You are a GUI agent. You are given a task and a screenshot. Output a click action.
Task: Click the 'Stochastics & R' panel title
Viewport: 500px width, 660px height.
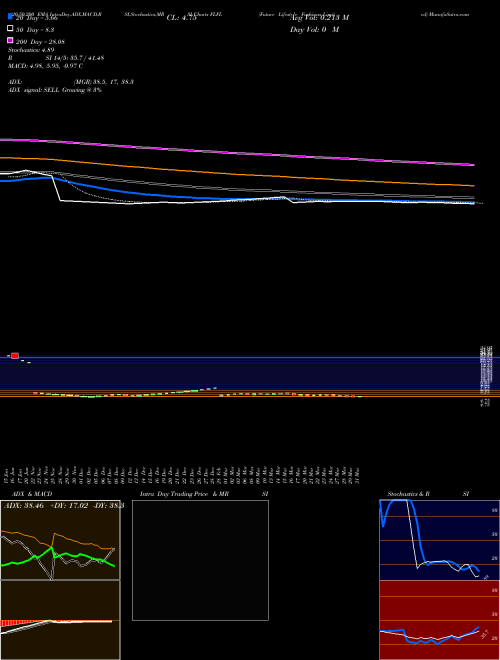409,494
